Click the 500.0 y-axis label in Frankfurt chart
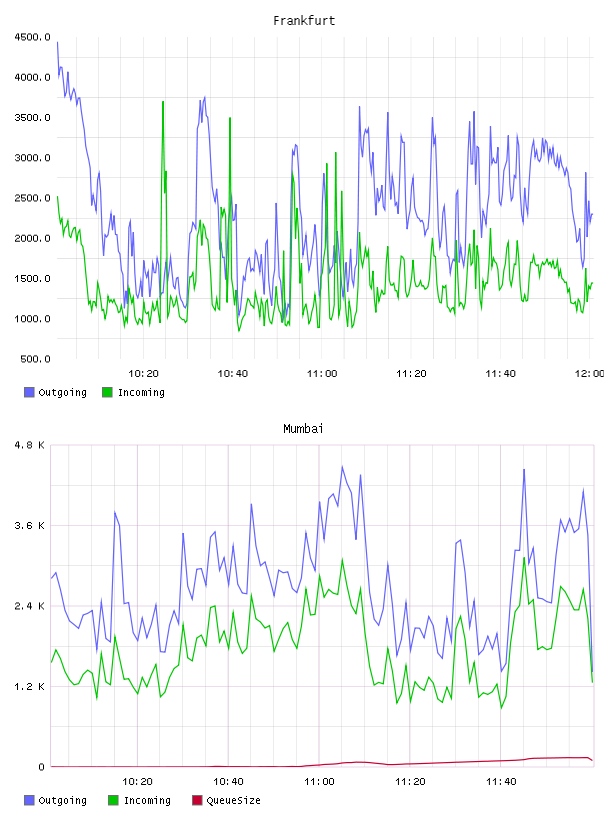The image size is (608, 816). click(35, 359)
